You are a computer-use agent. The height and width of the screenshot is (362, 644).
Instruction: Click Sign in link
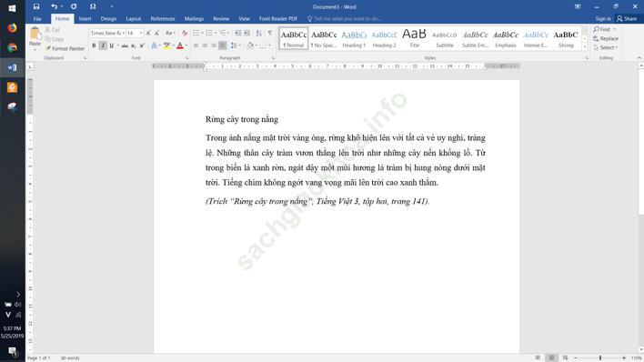pos(603,19)
